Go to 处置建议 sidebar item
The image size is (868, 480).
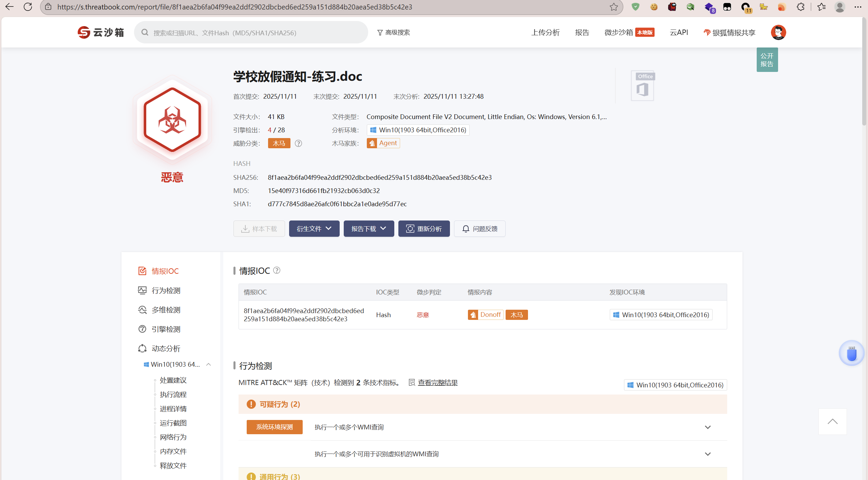(173, 380)
